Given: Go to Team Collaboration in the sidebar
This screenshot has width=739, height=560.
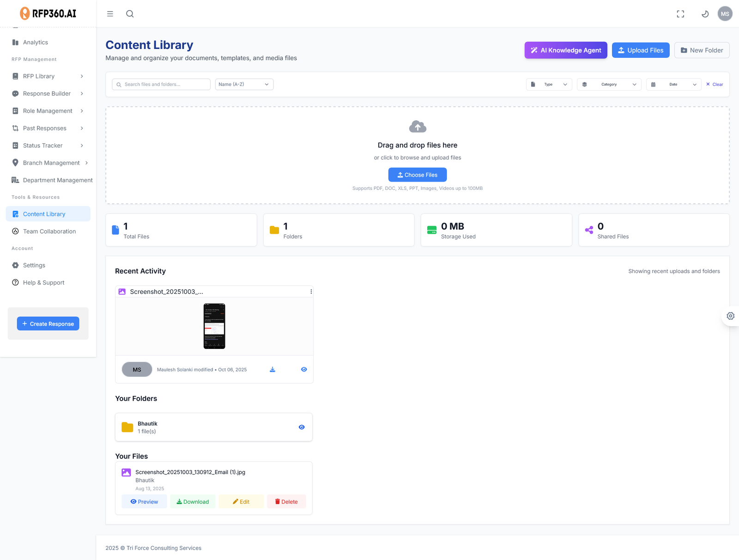Looking at the screenshot, I should coord(49,231).
